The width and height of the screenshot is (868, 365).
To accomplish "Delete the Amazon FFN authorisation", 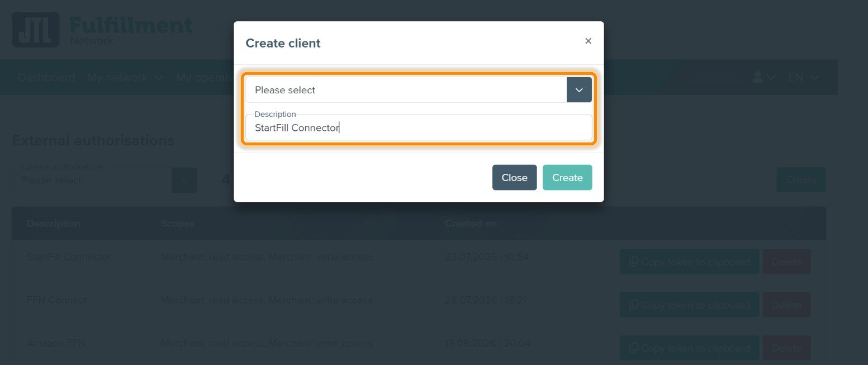I will [x=786, y=348].
